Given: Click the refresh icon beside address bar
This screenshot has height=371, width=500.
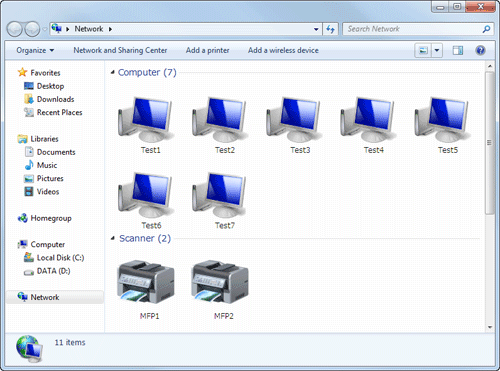Looking at the screenshot, I should pyautogui.click(x=330, y=29).
